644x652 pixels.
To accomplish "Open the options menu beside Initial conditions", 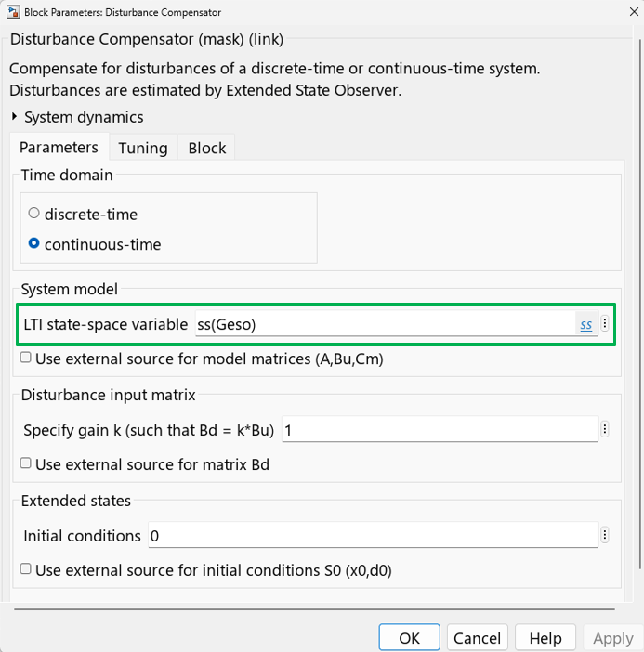I will 605,535.
